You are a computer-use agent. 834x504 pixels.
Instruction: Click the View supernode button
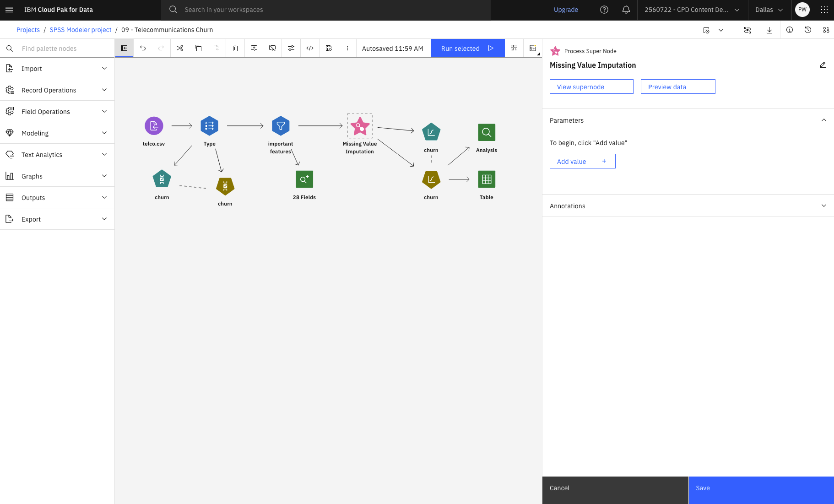coord(591,87)
